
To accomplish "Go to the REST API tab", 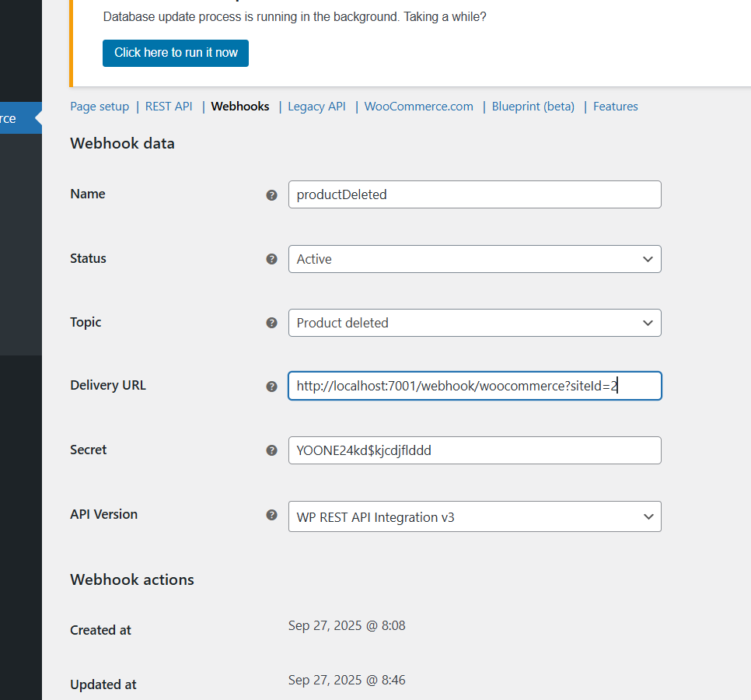I will point(169,107).
